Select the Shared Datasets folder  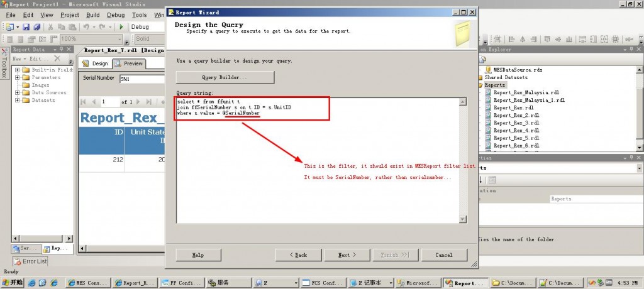point(506,77)
